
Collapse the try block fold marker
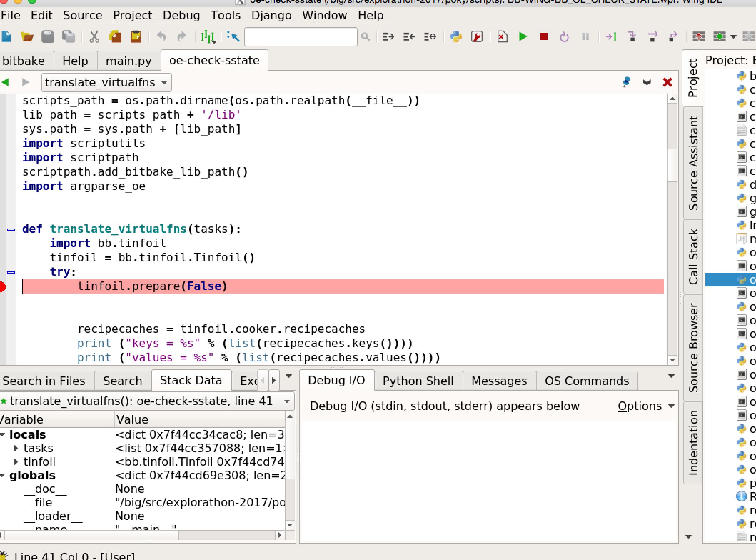(11, 272)
